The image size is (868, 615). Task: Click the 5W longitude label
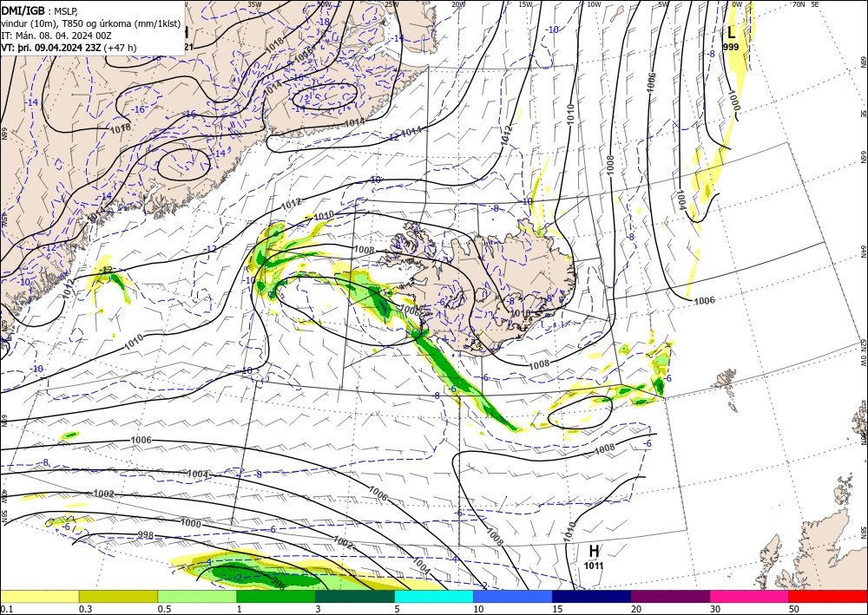(663, 4)
